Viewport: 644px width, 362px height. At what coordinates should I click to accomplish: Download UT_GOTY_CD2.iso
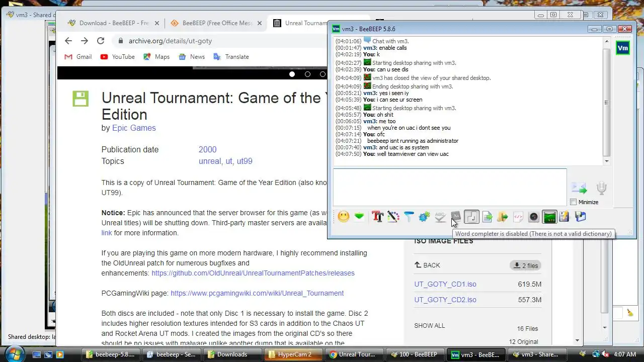pos(445,300)
